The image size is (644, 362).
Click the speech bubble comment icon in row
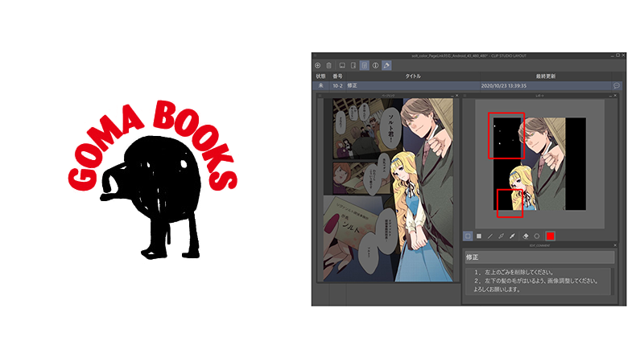[x=617, y=85]
